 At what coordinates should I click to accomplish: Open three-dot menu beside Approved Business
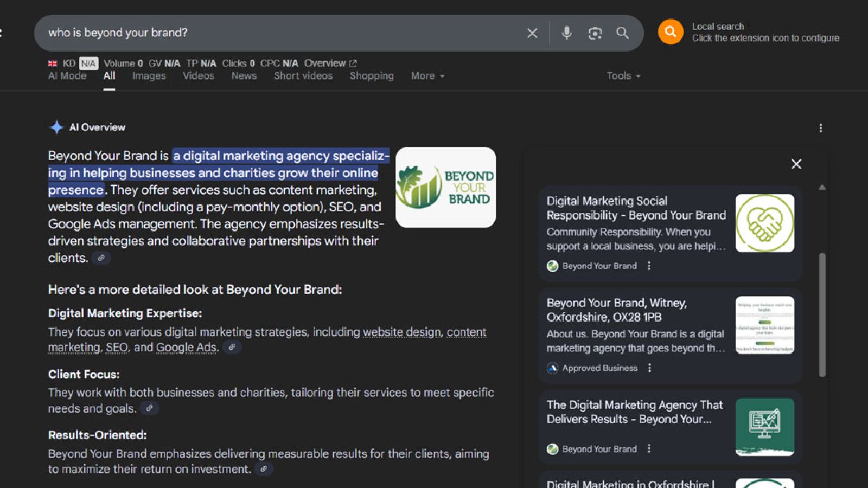point(649,368)
